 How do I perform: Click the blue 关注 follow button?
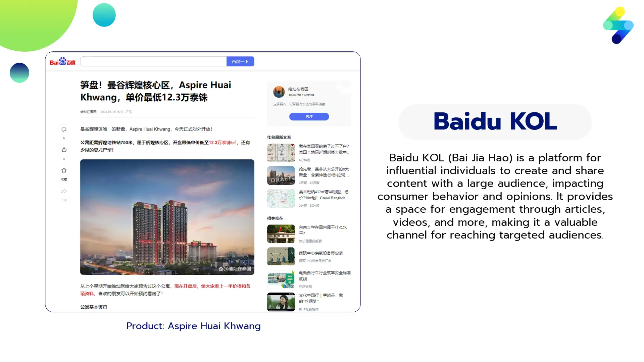tap(309, 116)
